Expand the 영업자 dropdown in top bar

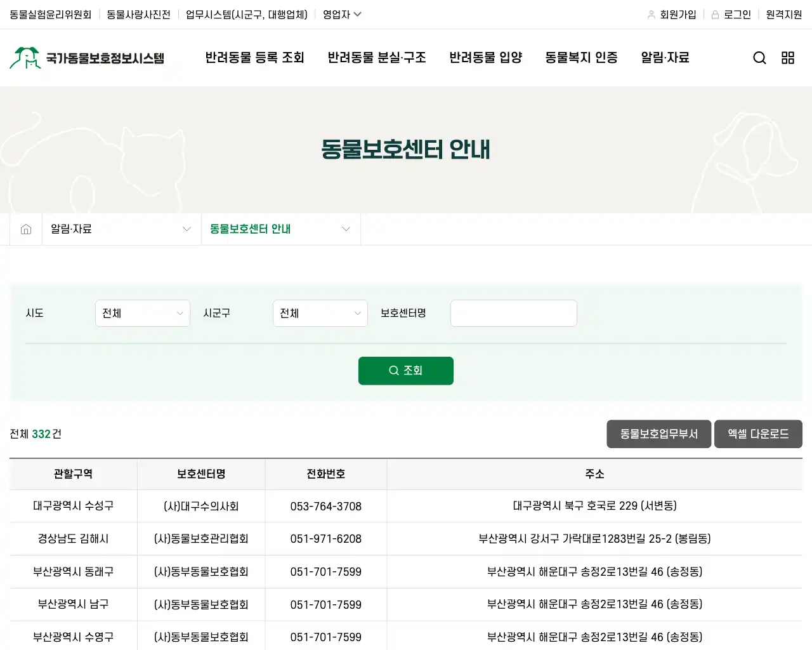click(x=342, y=15)
